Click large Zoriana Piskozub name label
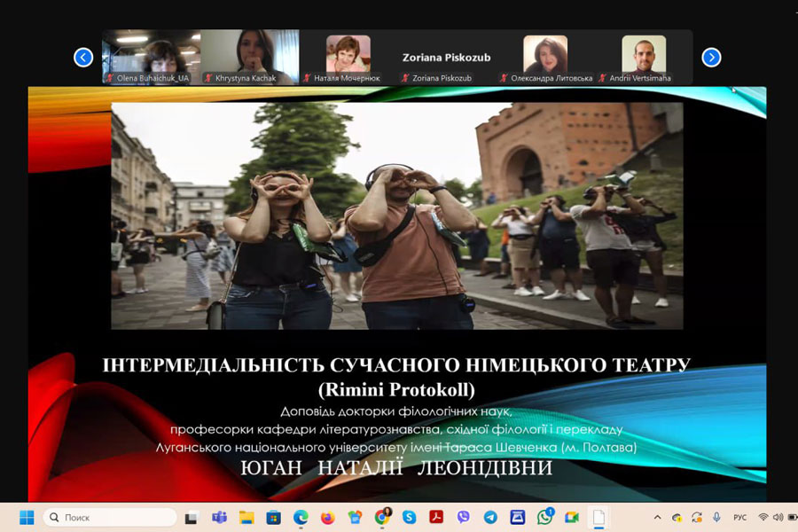The image size is (798, 532). (447, 58)
